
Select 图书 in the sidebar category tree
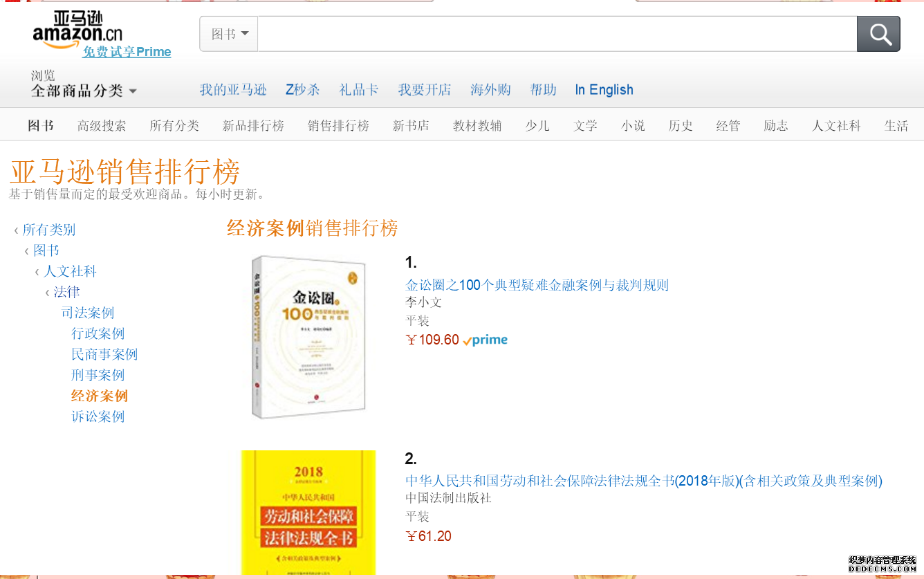[46, 250]
